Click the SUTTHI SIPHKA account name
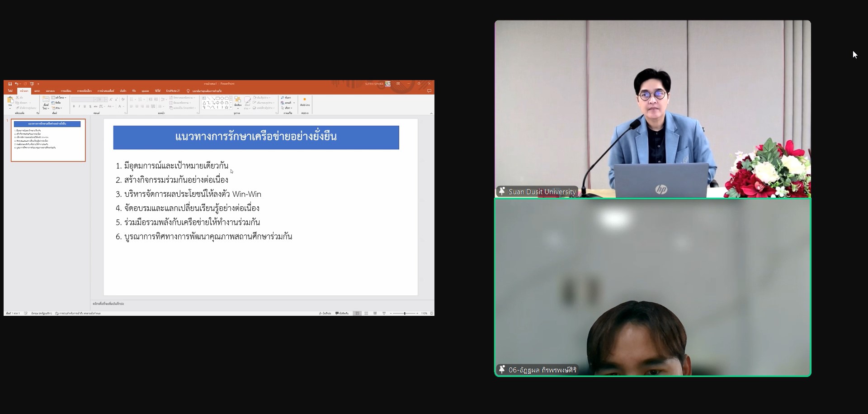Screen dimensions: 868x414 (x=374, y=84)
